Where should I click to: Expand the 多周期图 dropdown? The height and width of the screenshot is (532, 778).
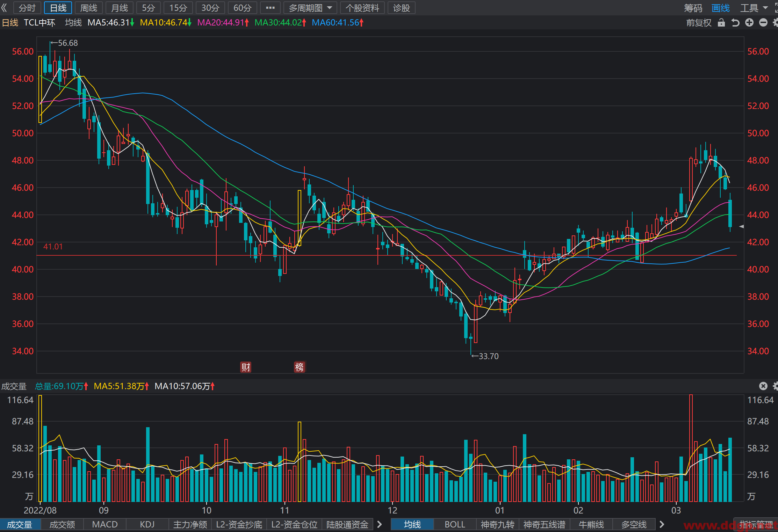pyautogui.click(x=310, y=8)
